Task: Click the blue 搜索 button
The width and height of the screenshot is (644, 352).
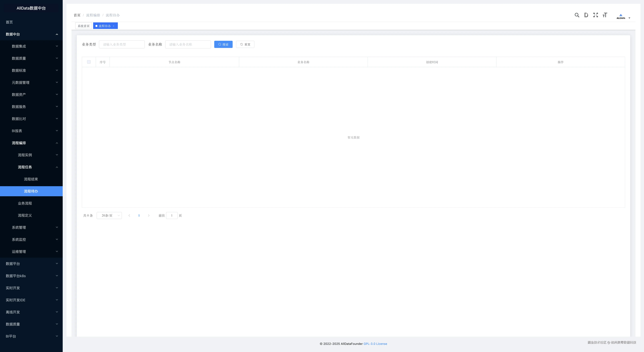Action: (x=223, y=44)
